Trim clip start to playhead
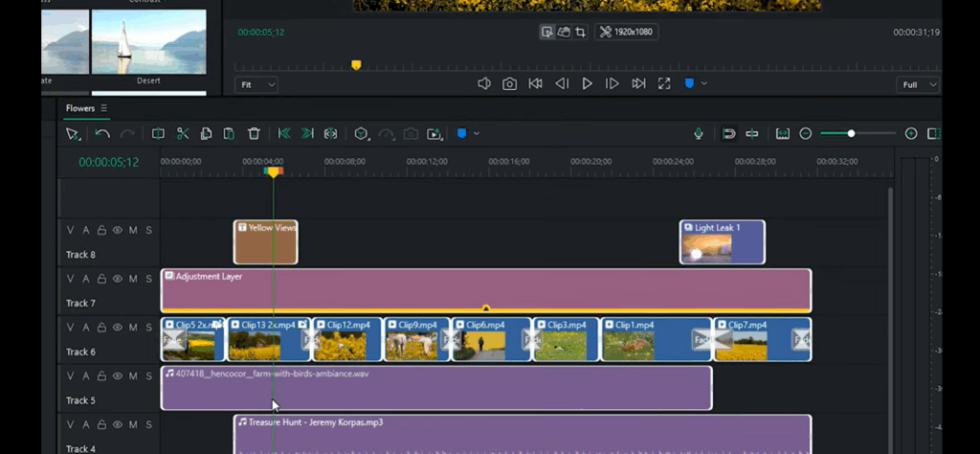The width and height of the screenshot is (980, 454). point(283,134)
